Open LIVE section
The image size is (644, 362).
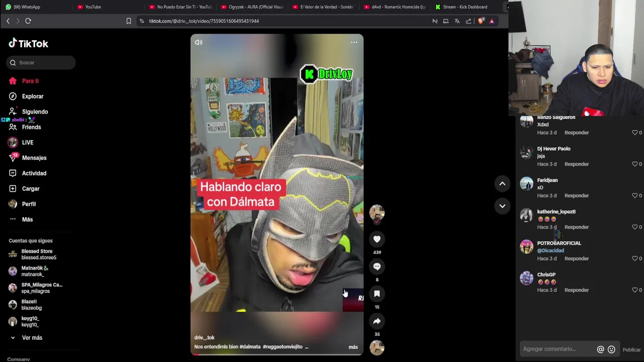21,143
